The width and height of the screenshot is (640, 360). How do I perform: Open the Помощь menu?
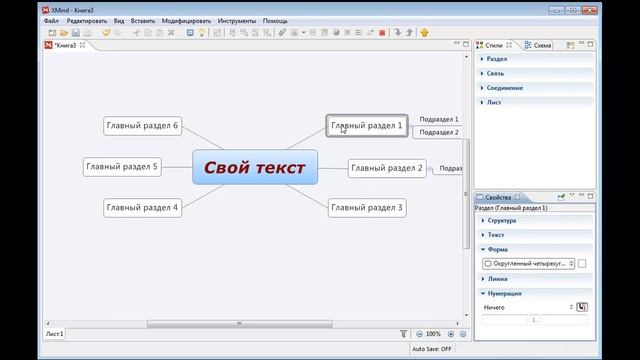(275, 21)
